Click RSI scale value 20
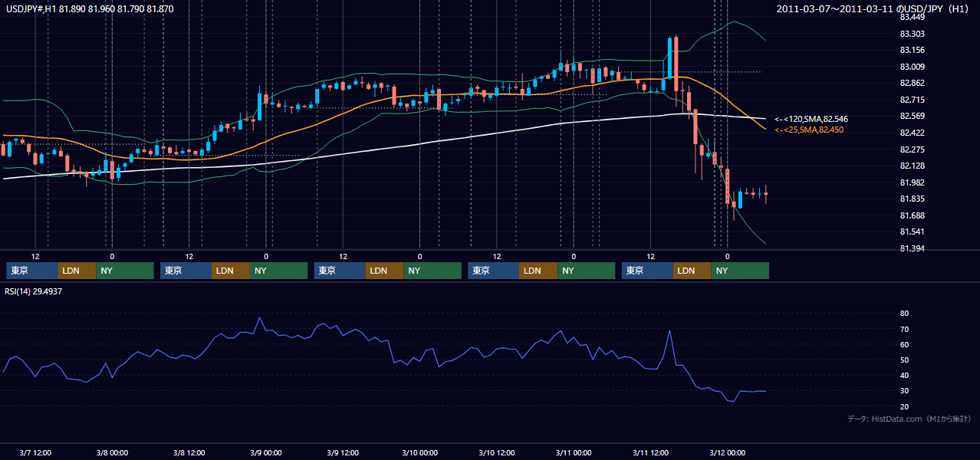980x460 pixels. coord(904,406)
